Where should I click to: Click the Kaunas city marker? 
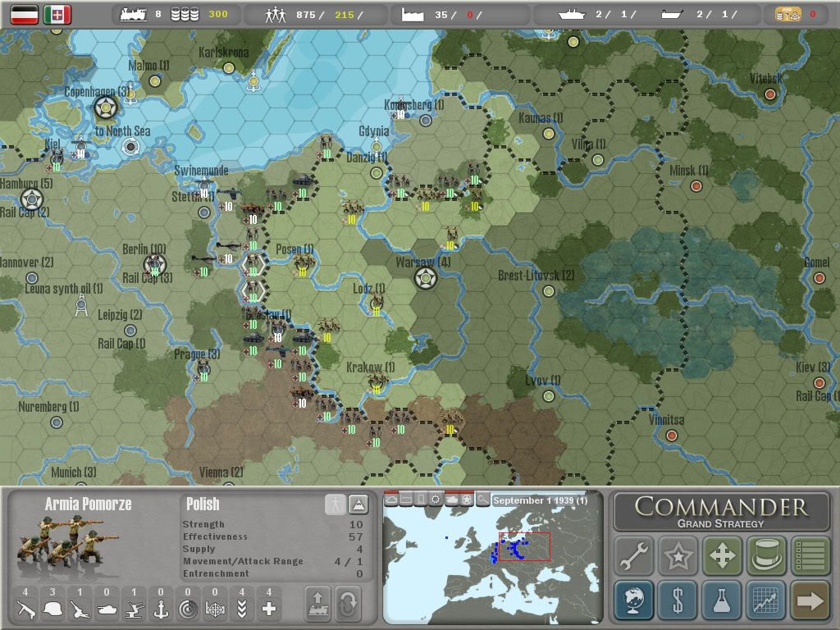[548, 134]
